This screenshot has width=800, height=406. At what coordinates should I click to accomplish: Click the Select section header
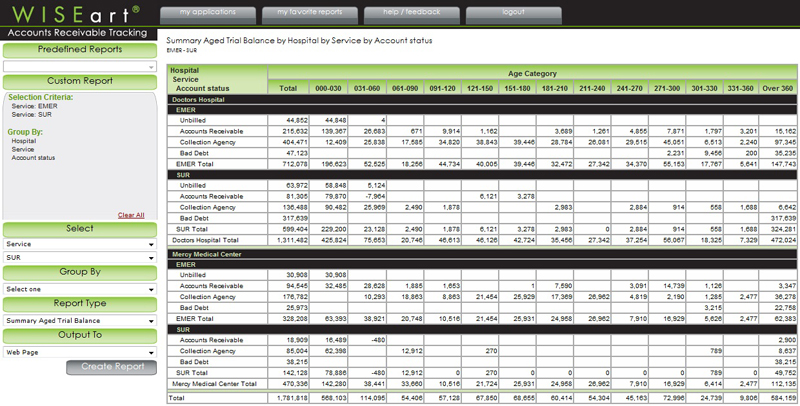point(80,229)
